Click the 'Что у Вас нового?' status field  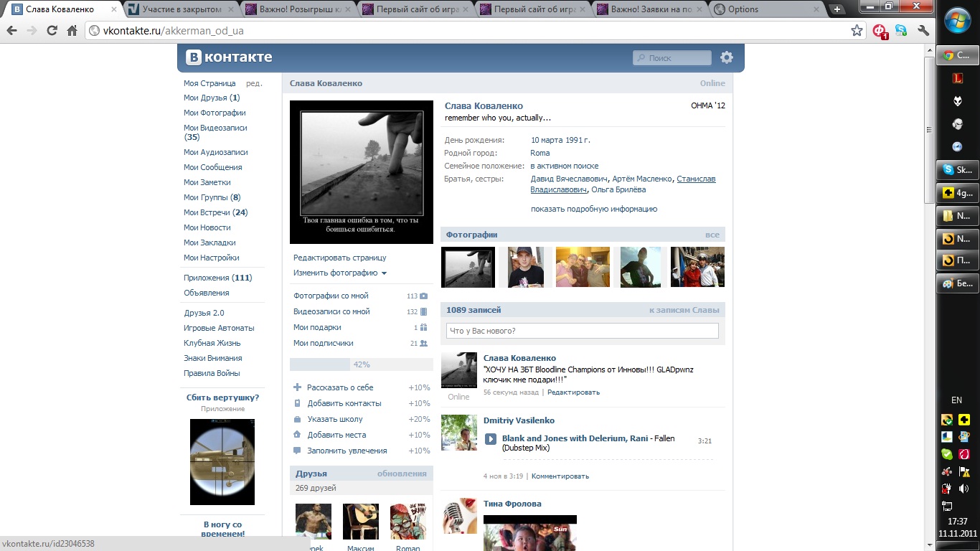click(x=582, y=331)
